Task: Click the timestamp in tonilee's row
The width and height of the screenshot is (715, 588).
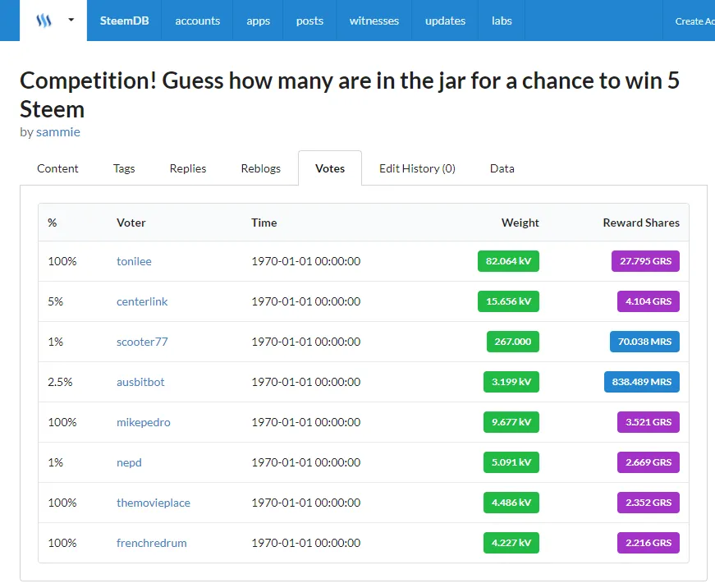Action: (306, 261)
